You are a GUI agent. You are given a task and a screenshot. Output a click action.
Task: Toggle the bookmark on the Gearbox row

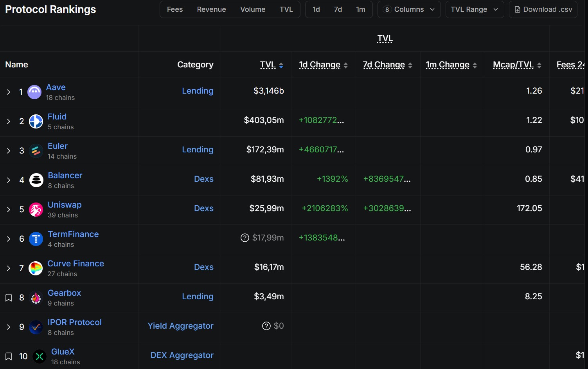pyautogui.click(x=9, y=297)
